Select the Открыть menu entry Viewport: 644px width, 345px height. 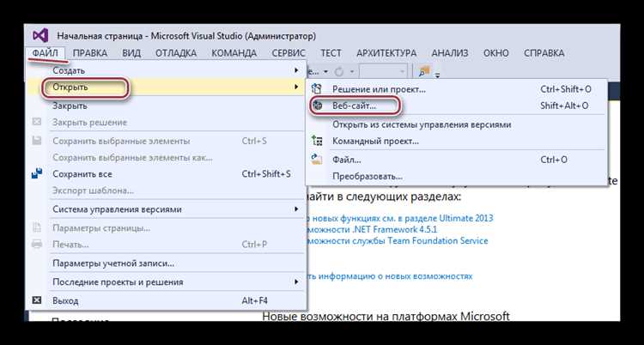tap(166, 88)
